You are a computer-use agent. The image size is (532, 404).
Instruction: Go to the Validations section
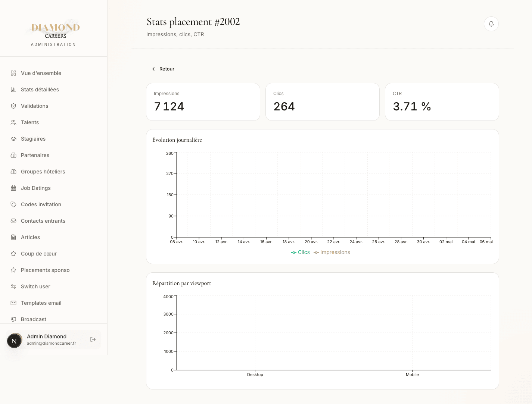click(x=54, y=106)
